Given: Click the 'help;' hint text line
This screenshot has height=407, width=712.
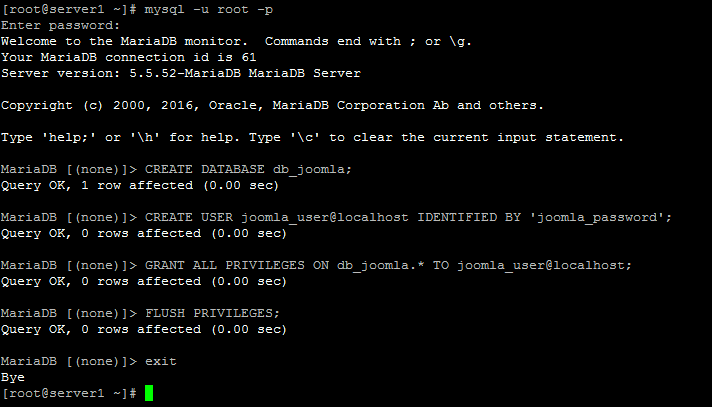Looking at the screenshot, I should pyautogui.click(x=312, y=137).
